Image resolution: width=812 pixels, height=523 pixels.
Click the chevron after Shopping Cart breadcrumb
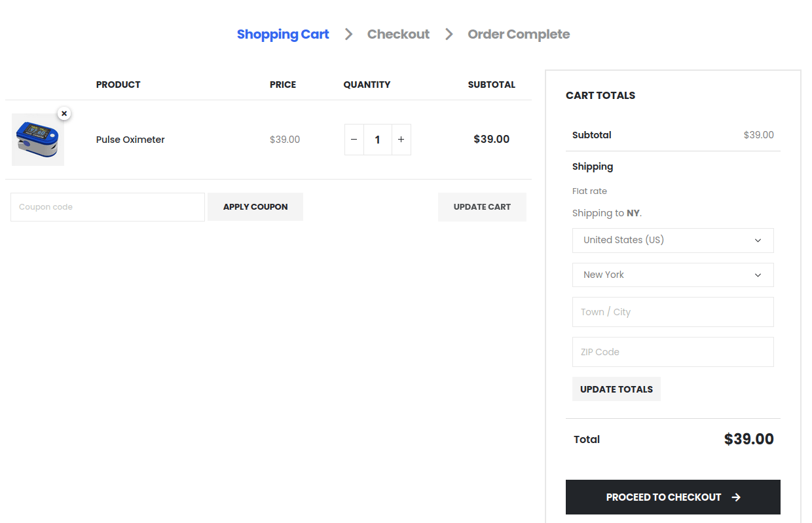click(348, 34)
